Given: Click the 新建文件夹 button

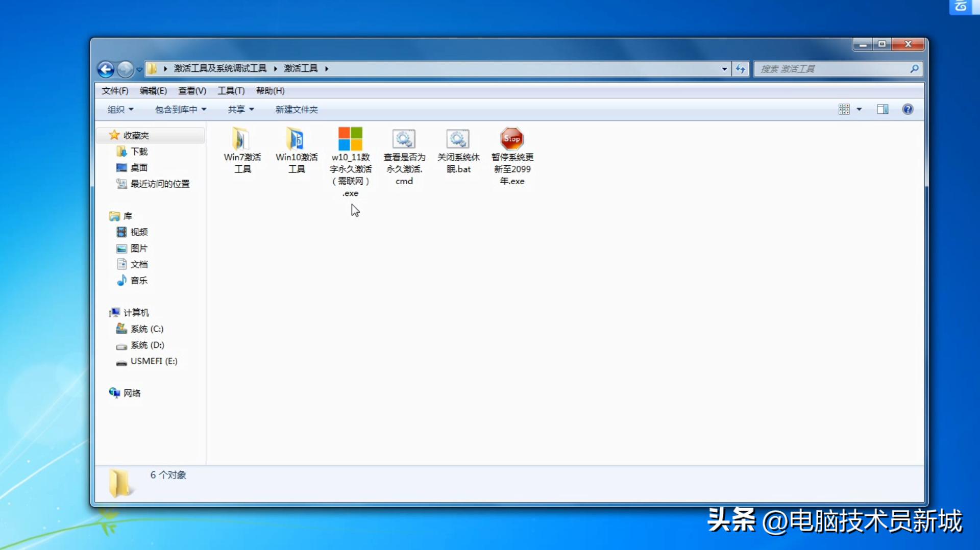Looking at the screenshot, I should point(297,109).
